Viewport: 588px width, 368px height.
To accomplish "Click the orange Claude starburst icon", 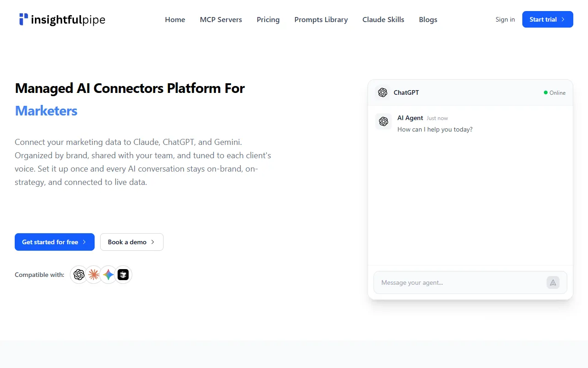I will click(x=94, y=275).
